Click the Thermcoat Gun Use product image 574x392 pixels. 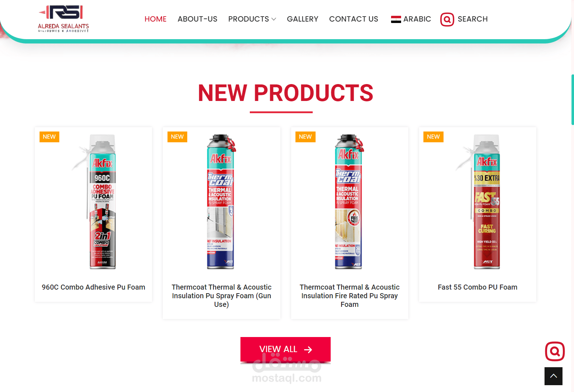tap(221, 202)
